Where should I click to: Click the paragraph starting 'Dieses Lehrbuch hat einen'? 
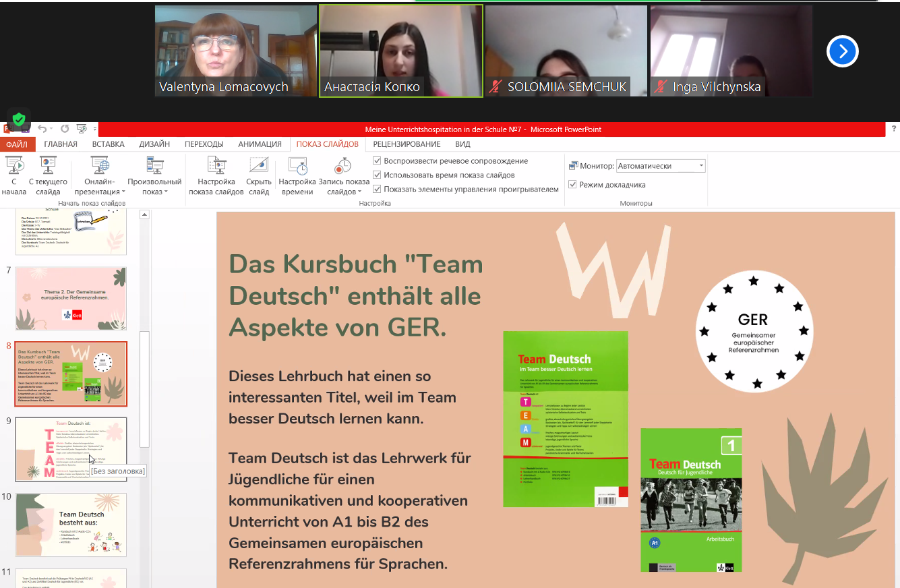click(342, 397)
